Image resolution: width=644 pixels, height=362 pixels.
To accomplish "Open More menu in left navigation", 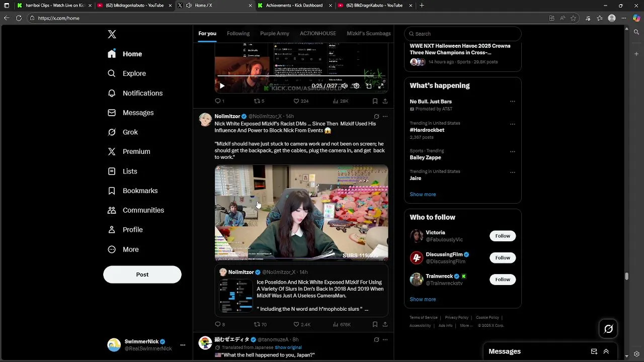I will click(x=123, y=249).
